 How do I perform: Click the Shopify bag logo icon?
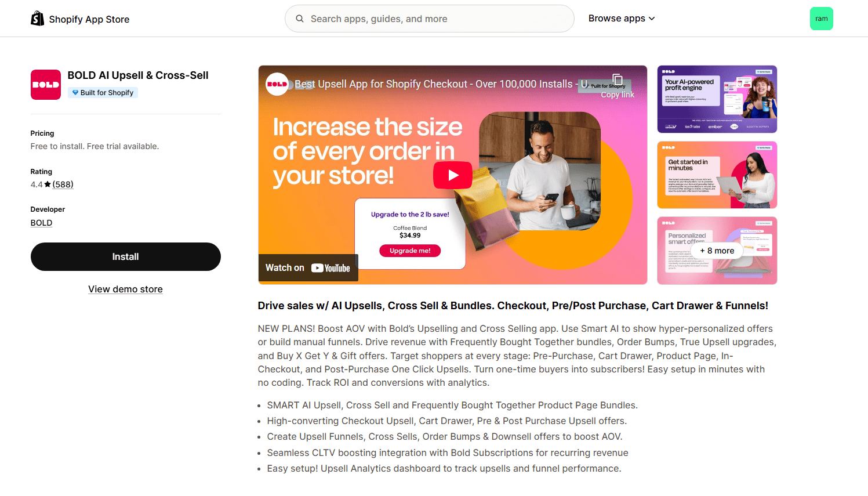[37, 19]
